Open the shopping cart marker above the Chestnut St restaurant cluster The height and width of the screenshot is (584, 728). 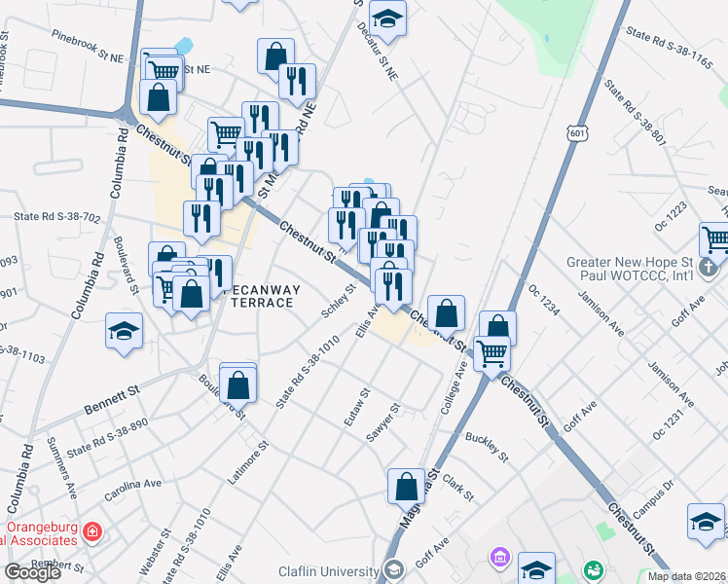coord(226,135)
